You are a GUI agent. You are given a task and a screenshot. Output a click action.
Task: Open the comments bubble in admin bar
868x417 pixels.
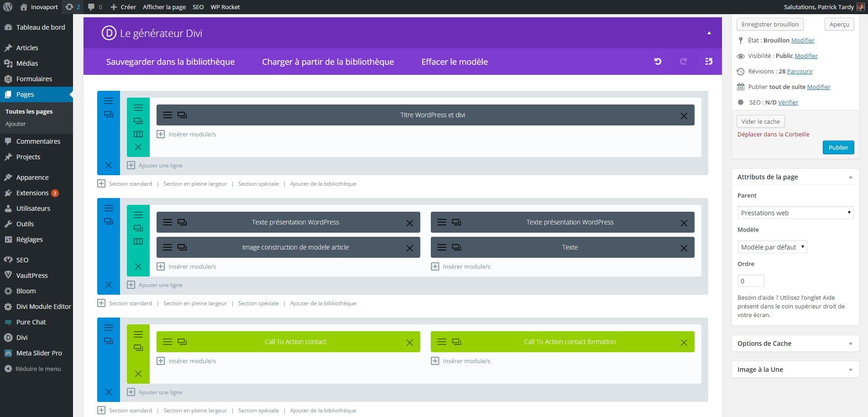(95, 7)
